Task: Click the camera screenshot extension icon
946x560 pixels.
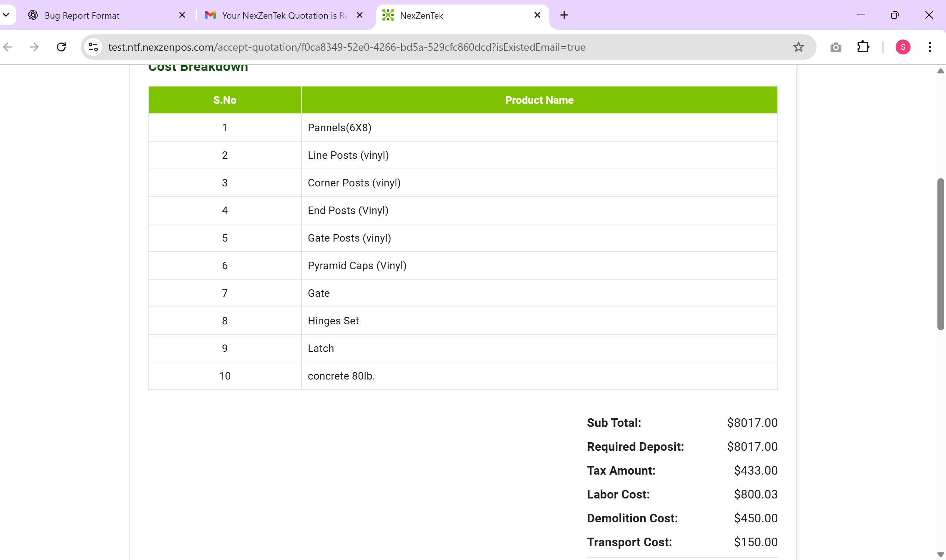Action: (835, 47)
